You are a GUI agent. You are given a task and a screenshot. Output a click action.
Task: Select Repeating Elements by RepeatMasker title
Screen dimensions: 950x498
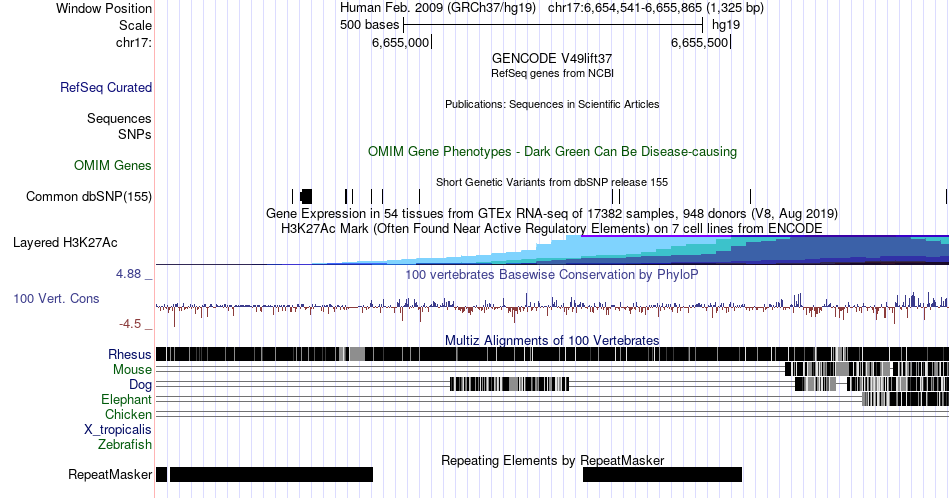552,460
